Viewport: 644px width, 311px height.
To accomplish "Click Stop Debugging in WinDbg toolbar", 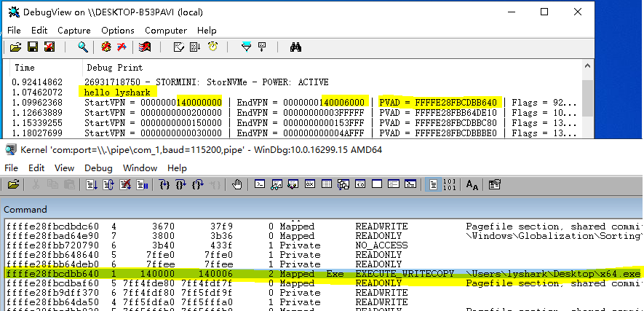I will (124, 184).
